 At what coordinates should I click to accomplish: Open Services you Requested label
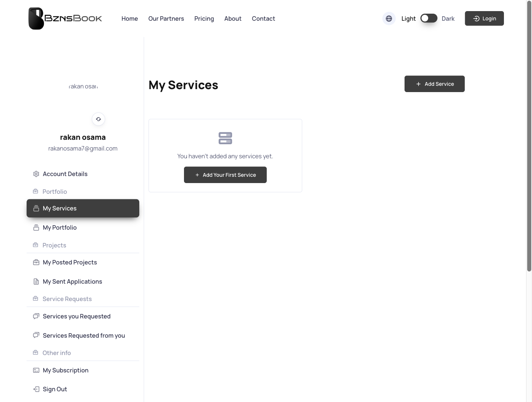pyautogui.click(x=77, y=316)
